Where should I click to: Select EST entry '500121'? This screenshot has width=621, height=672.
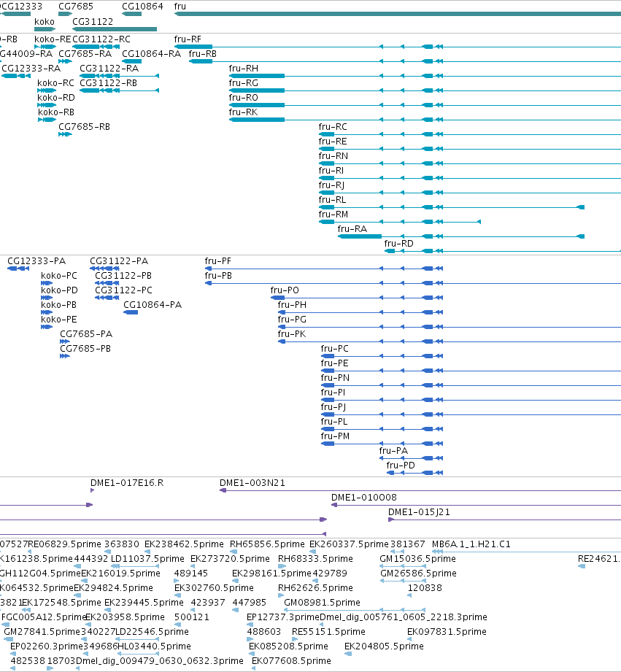click(192, 617)
